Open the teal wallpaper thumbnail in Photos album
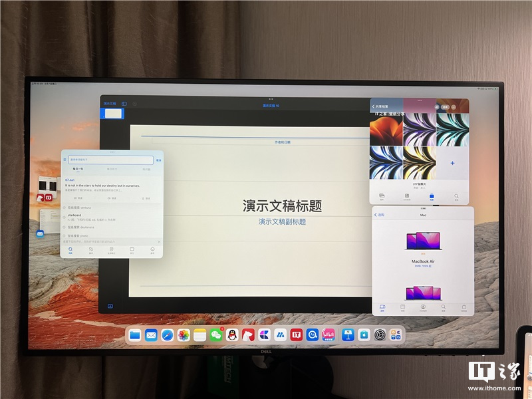The height and width of the screenshot is (399, 532). (453, 129)
